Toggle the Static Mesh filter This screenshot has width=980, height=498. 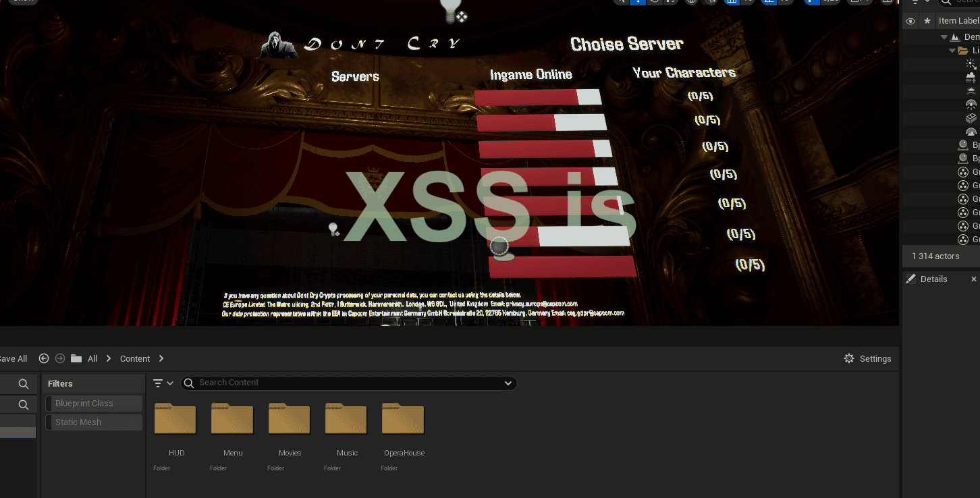pyautogui.click(x=94, y=422)
